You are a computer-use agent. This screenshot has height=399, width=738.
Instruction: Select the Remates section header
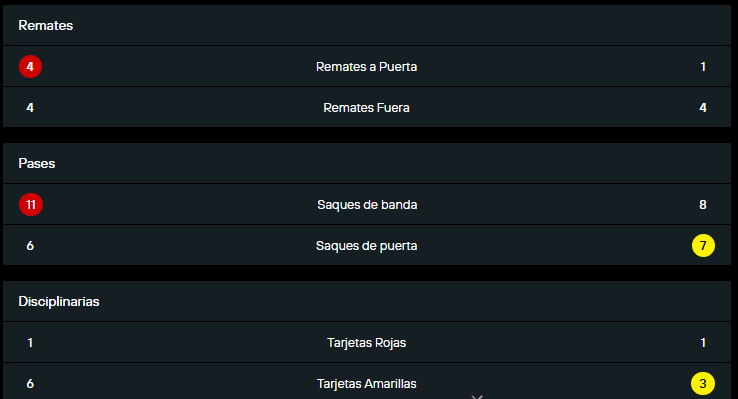click(45, 25)
